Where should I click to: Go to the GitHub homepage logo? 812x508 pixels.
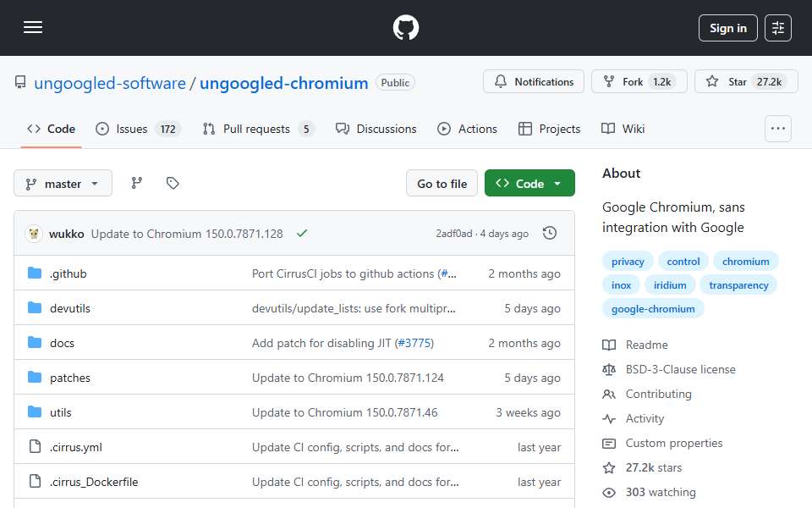pyautogui.click(x=405, y=27)
